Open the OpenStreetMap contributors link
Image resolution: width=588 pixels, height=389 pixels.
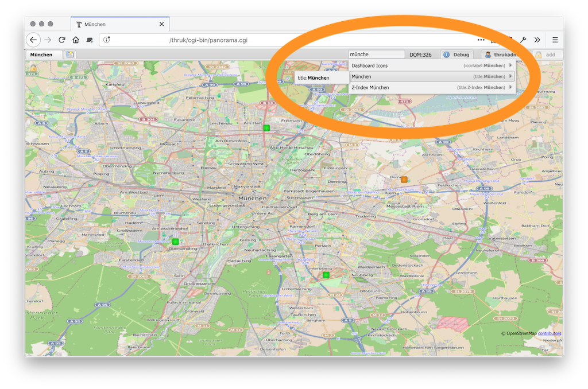550,333
